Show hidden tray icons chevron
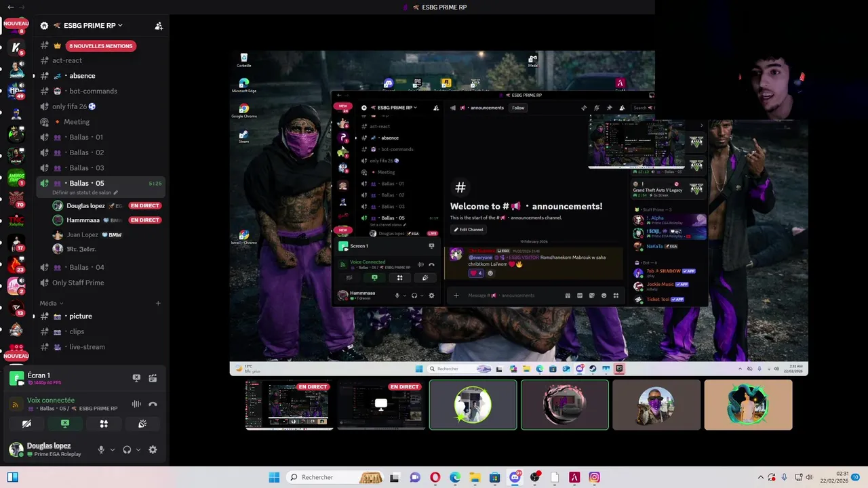This screenshot has height=488, width=868. click(x=760, y=477)
